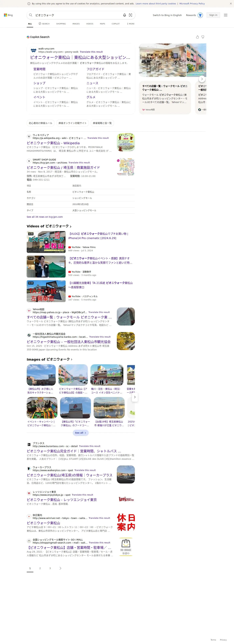The image size is (234, 644).
Task: Give thumbs down to Copilot Search
Action: (x=203, y=37)
